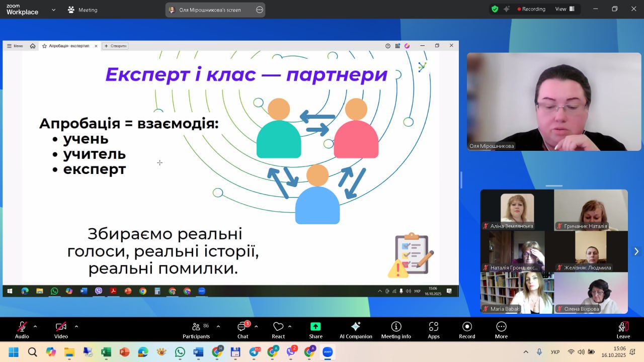Open Windows Search from the taskbar
Screen dimensions: 644x362
[x=32, y=352]
